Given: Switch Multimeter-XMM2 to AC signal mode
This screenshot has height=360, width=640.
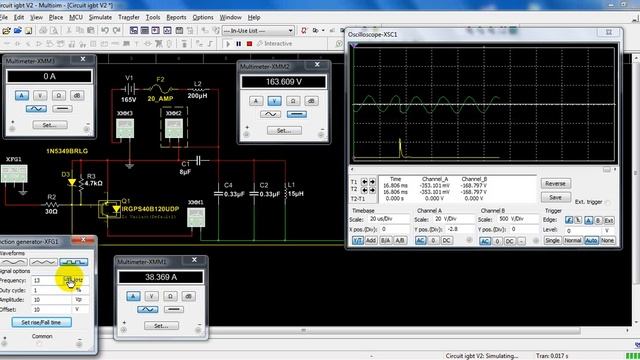Looking at the screenshot, I should 271,114.
